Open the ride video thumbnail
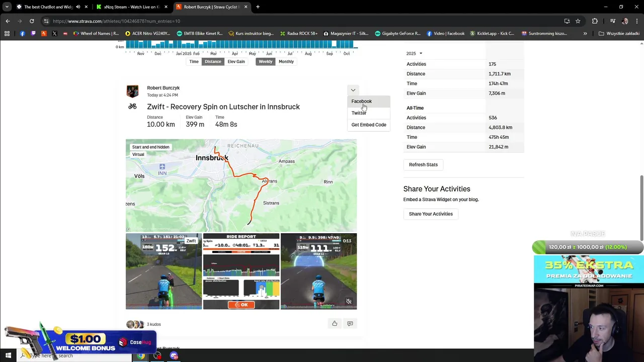The image size is (644, 362). 318,271
